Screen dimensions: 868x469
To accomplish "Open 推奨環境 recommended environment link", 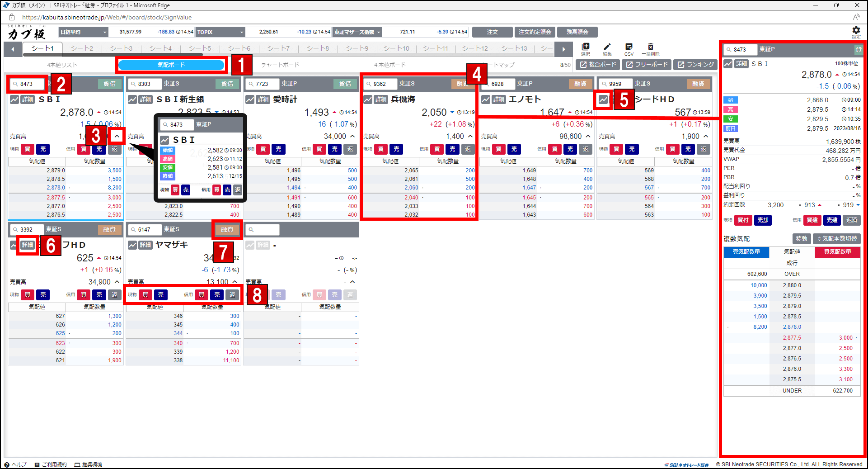I will pos(89,464).
